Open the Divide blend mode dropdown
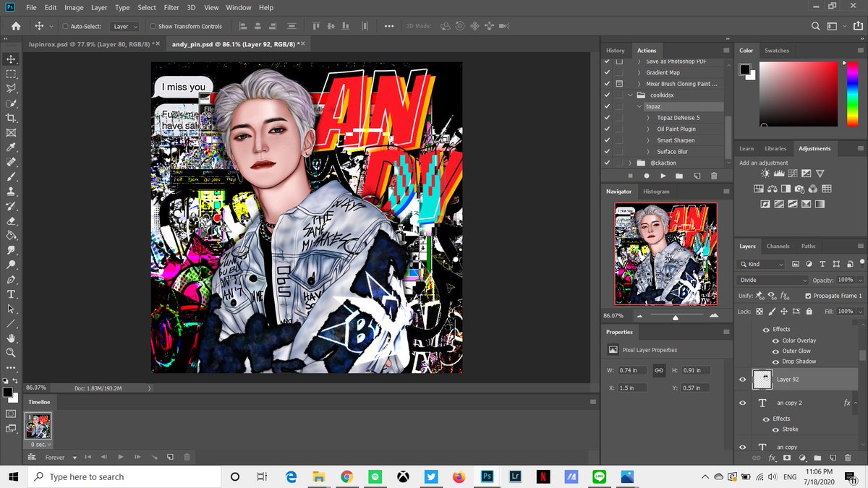Image resolution: width=868 pixels, height=488 pixels. click(x=773, y=280)
